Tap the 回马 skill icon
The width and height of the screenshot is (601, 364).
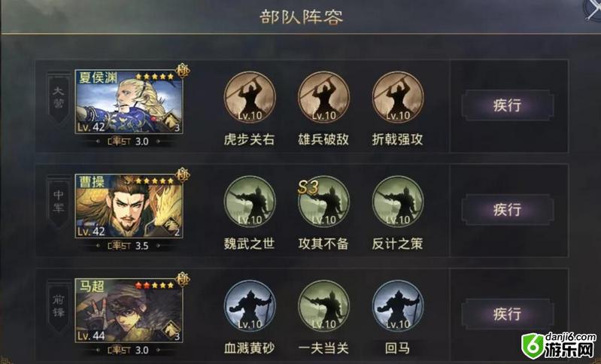tap(398, 306)
